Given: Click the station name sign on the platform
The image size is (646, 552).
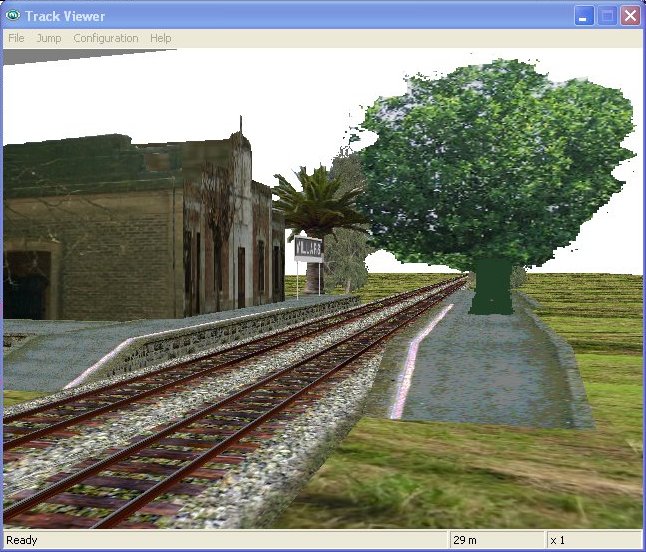Looking at the screenshot, I should coord(308,248).
